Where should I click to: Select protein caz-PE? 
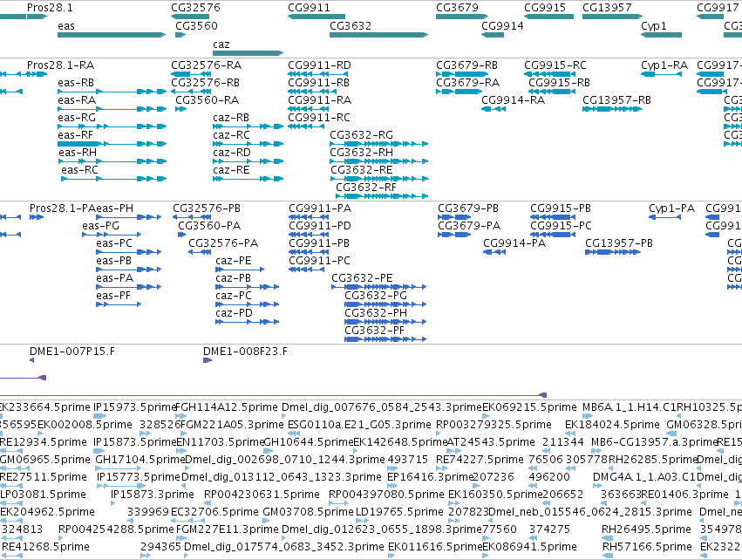(x=234, y=261)
